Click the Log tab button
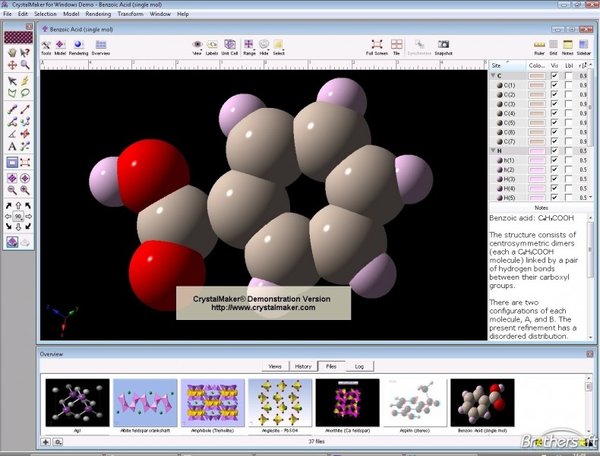The height and width of the screenshot is (456, 600). [359, 367]
